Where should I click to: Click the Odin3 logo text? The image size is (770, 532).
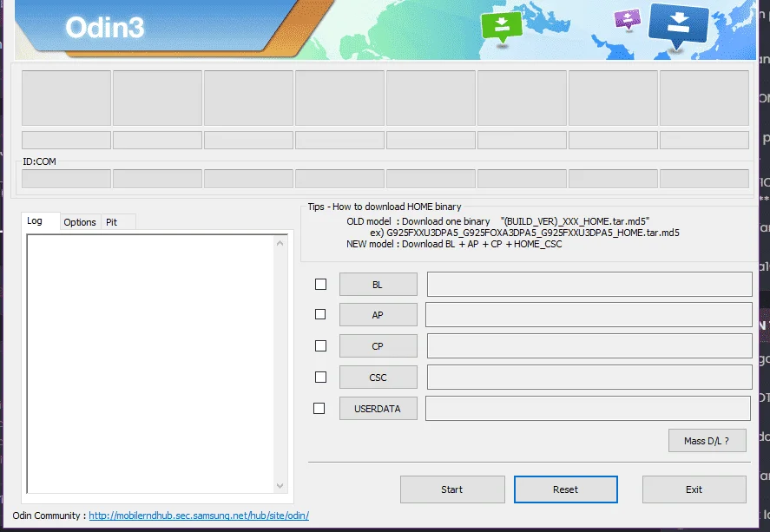tap(105, 28)
